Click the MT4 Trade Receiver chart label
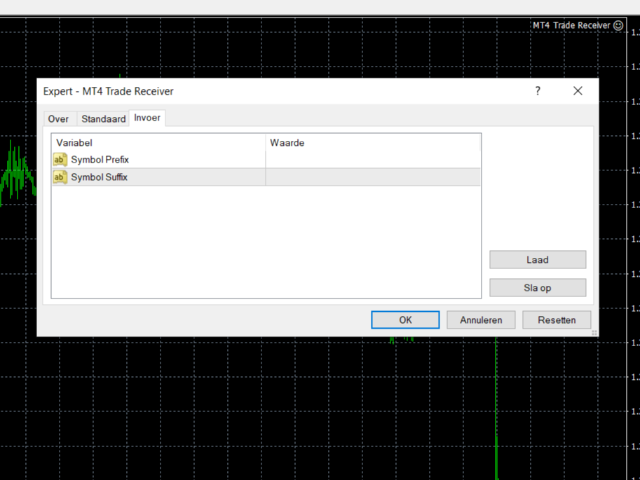Image resolution: width=640 pixels, height=480 pixels. point(571,25)
